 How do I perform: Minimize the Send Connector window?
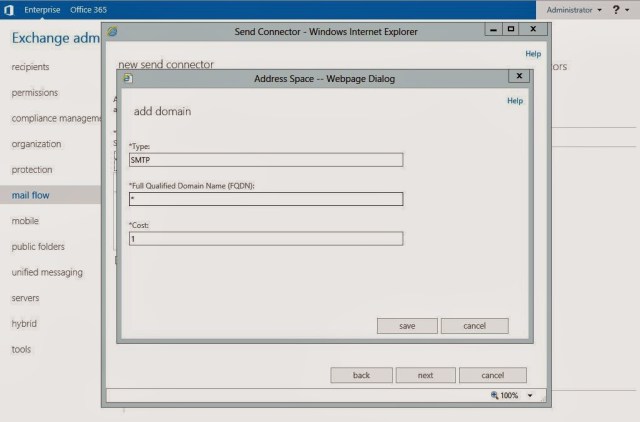pos(493,31)
